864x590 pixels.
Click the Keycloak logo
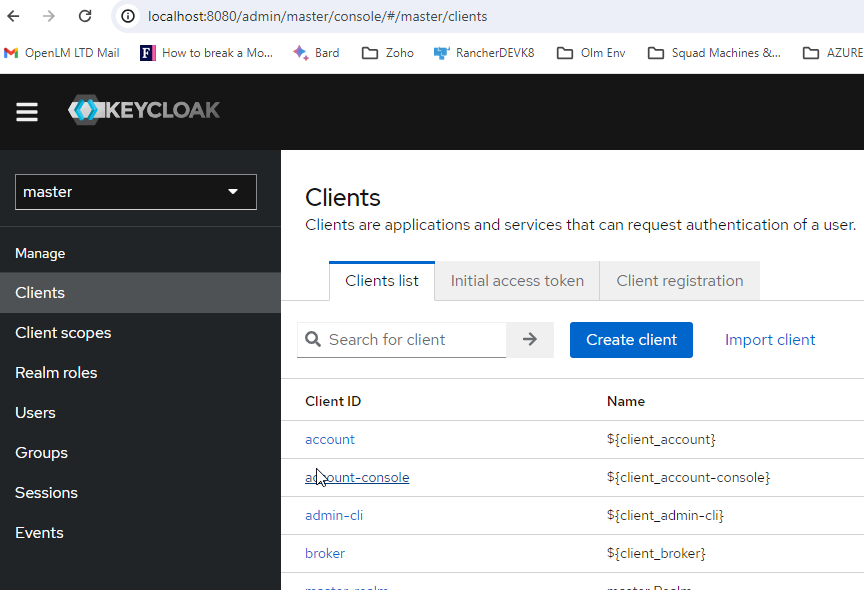click(144, 111)
